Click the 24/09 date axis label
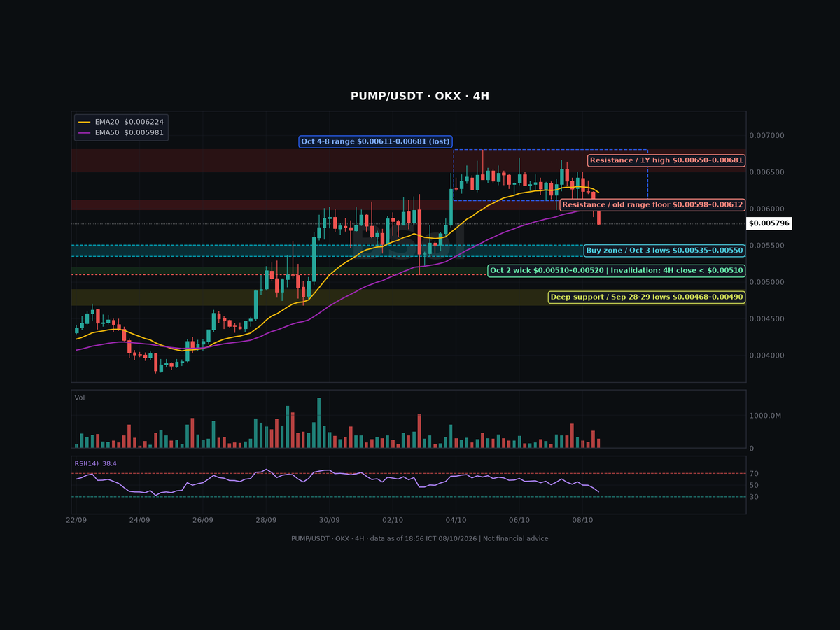This screenshot has width=840, height=630. click(x=140, y=521)
